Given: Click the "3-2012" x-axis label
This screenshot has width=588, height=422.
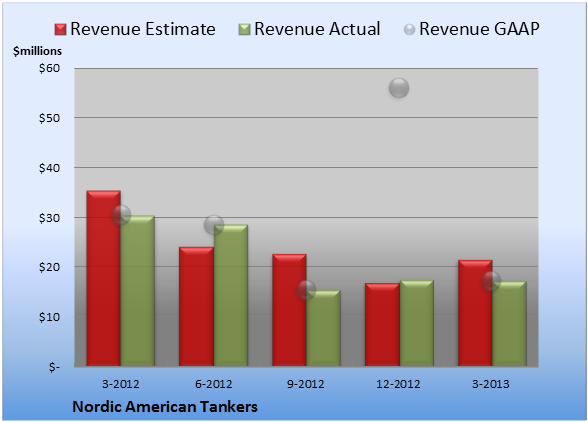Looking at the screenshot, I should 120,384.
